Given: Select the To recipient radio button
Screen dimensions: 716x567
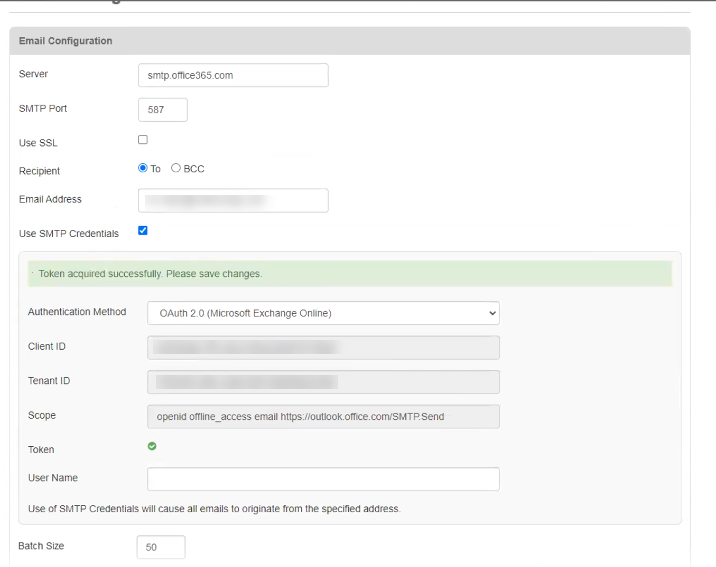Looking at the screenshot, I should point(143,168).
